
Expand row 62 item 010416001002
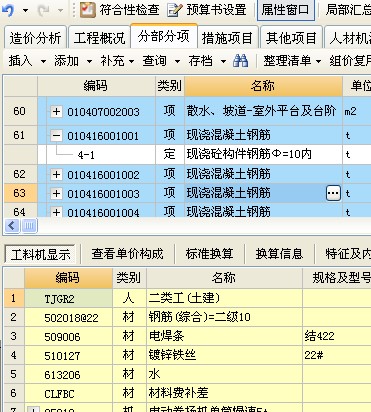click(x=56, y=174)
